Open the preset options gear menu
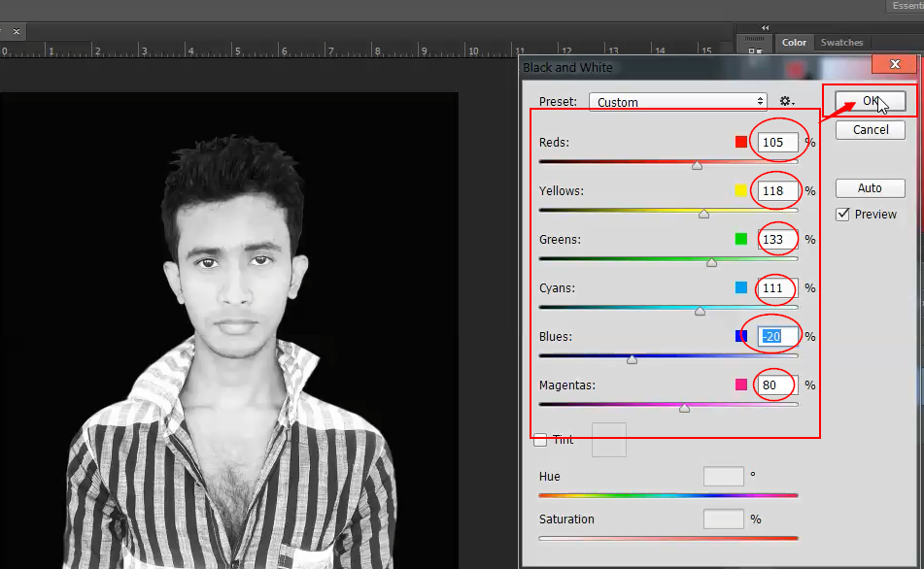 786,102
